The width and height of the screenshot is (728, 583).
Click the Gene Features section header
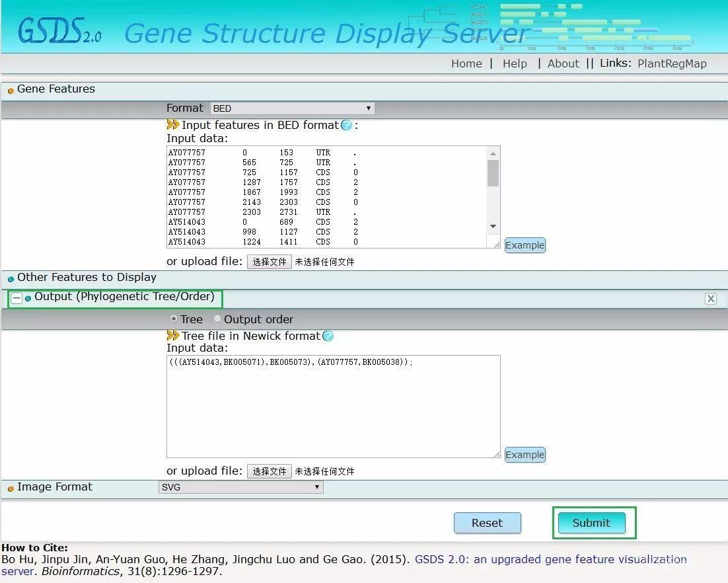coord(55,89)
